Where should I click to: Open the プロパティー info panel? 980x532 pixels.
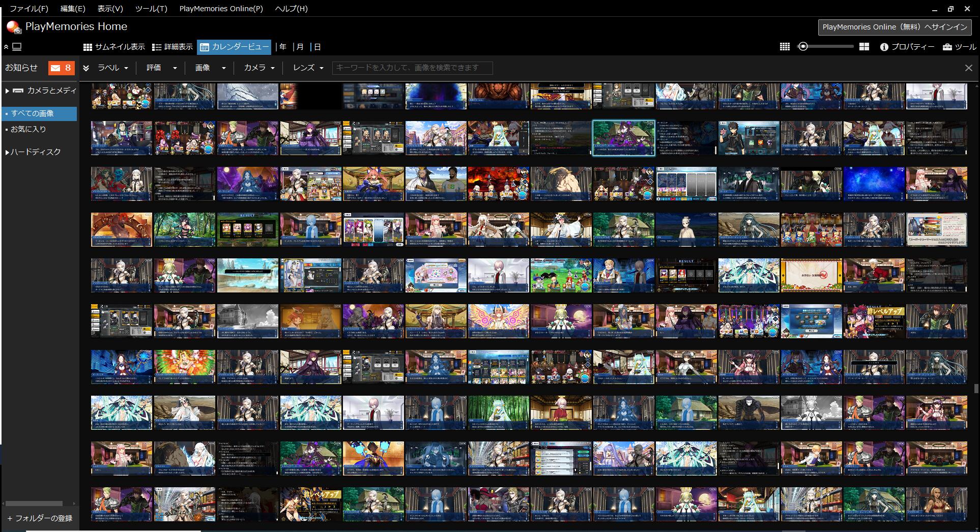coord(907,47)
